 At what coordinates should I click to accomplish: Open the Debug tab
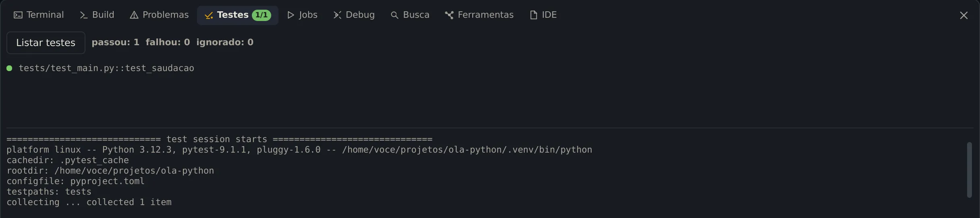[354, 15]
